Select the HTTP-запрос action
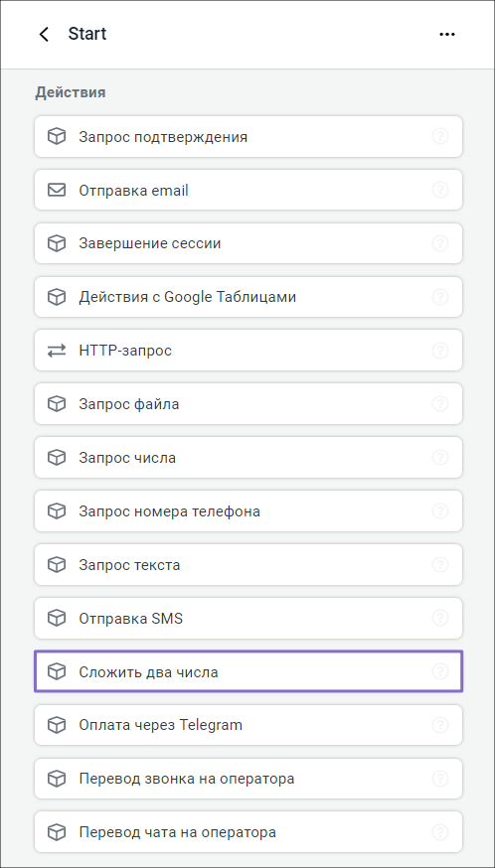This screenshot has height=868, width=495. (x=248, y=351)
